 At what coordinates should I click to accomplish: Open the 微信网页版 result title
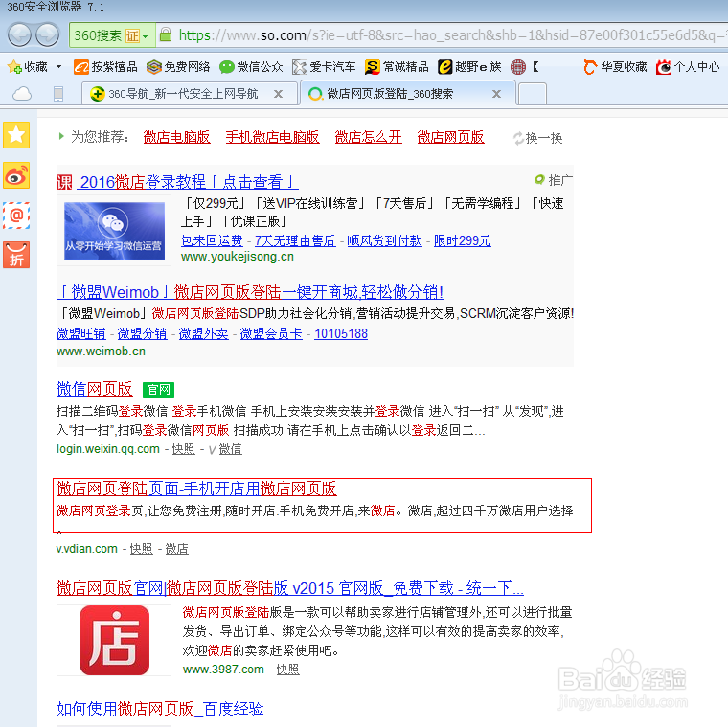(x=94, y=389)
